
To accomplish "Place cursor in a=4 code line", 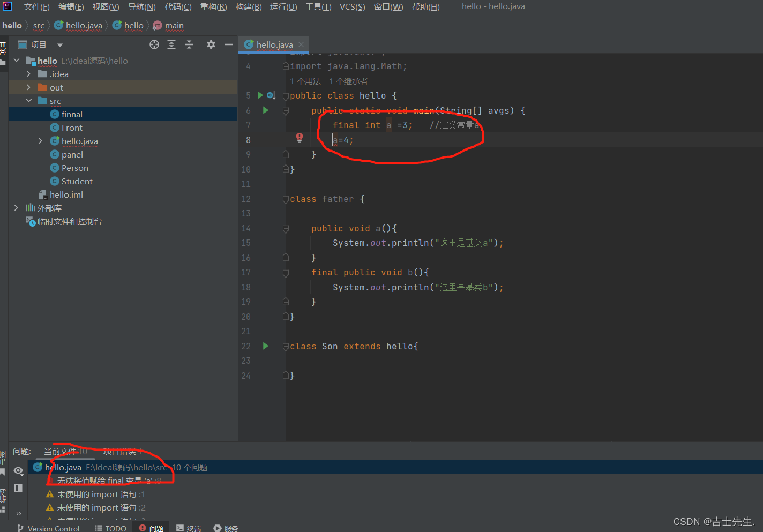I will pyautogui.click(x=343, y=140).
